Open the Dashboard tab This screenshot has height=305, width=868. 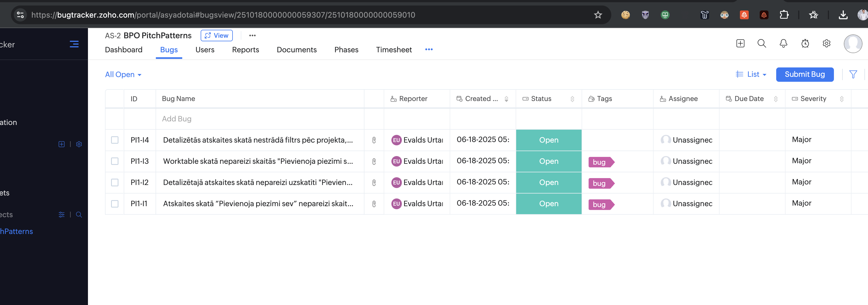point(124,50)
